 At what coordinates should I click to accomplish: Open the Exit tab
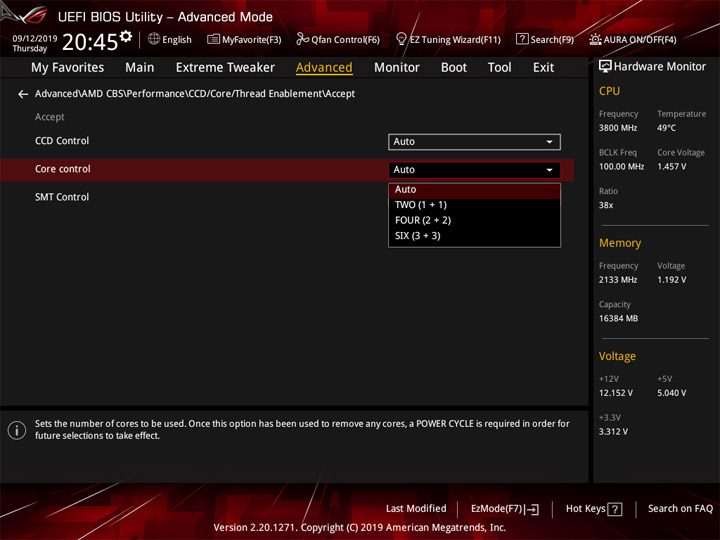pyautogui.click(x=543, y=68)
